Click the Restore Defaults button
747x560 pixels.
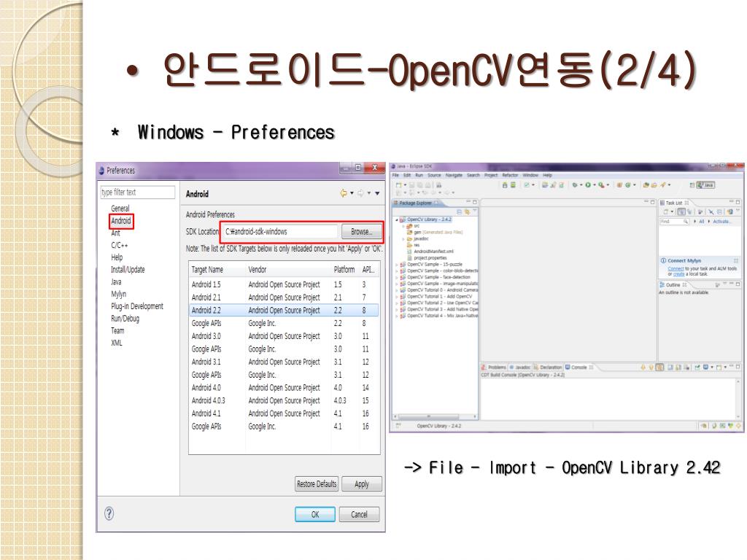(x=317, y=484)
